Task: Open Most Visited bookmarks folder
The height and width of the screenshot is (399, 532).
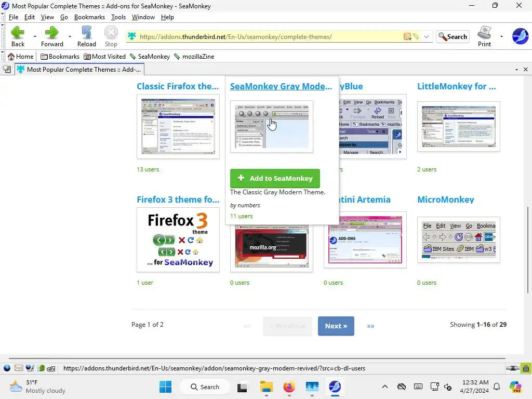Action: point(104,56)
